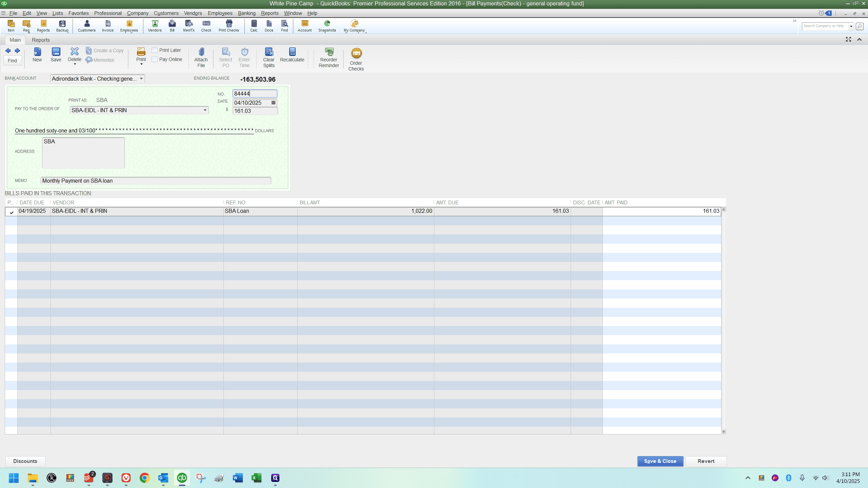Viewport: 868px width, 488px height.
Task: Open the Account chart icon
Action: [x=305, y=26]
